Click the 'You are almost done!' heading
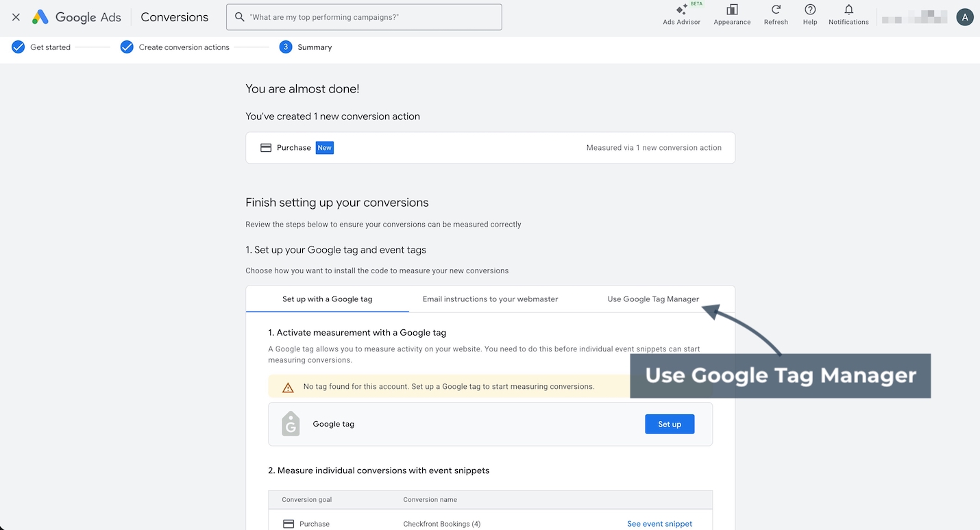This screenshot has height=530, width=980. pyautogui.click(x=302, y=89)
